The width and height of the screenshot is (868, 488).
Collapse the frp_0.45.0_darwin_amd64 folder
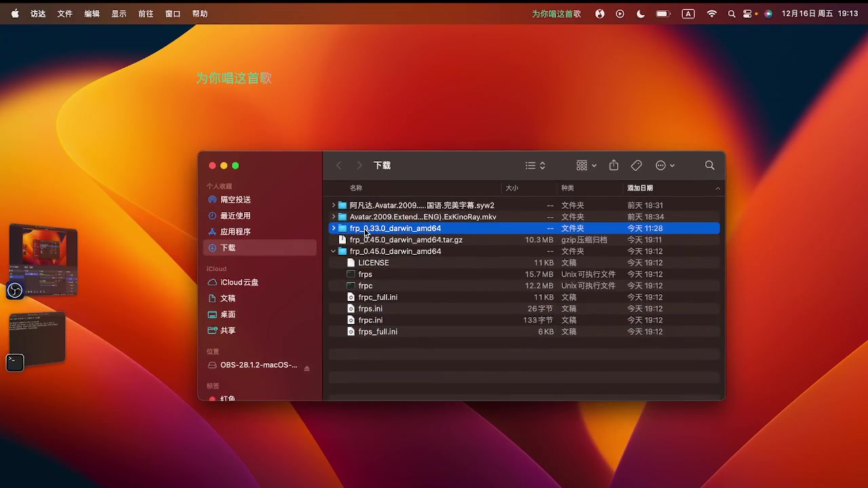coord(334,251)
